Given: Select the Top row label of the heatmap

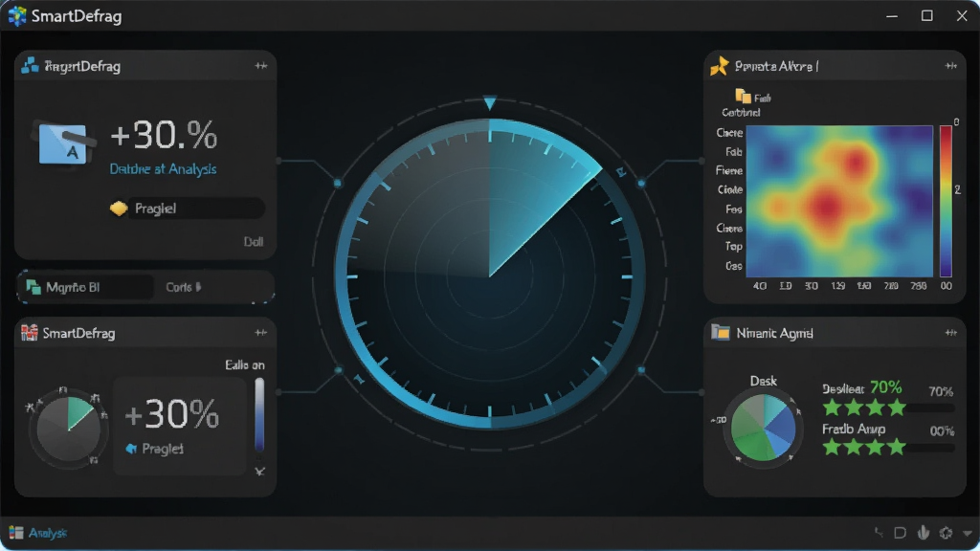Looking at the screenshot, I should 733,246.
